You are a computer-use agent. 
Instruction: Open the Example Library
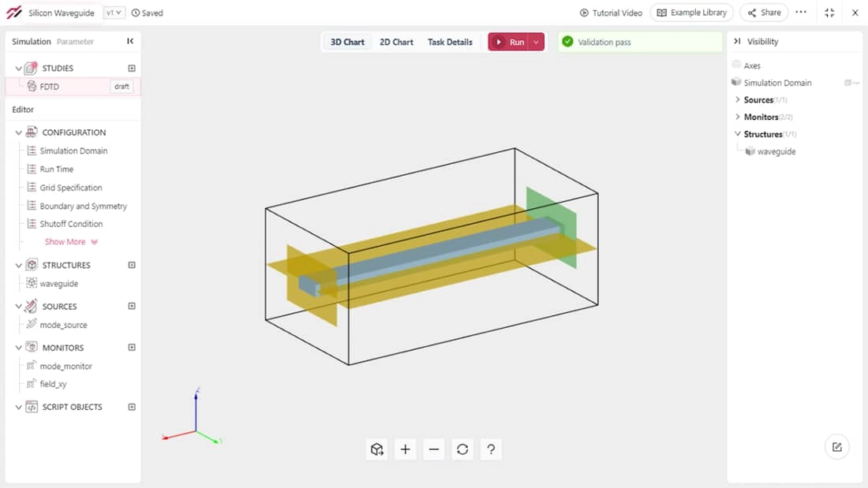(x=692, y=13)
